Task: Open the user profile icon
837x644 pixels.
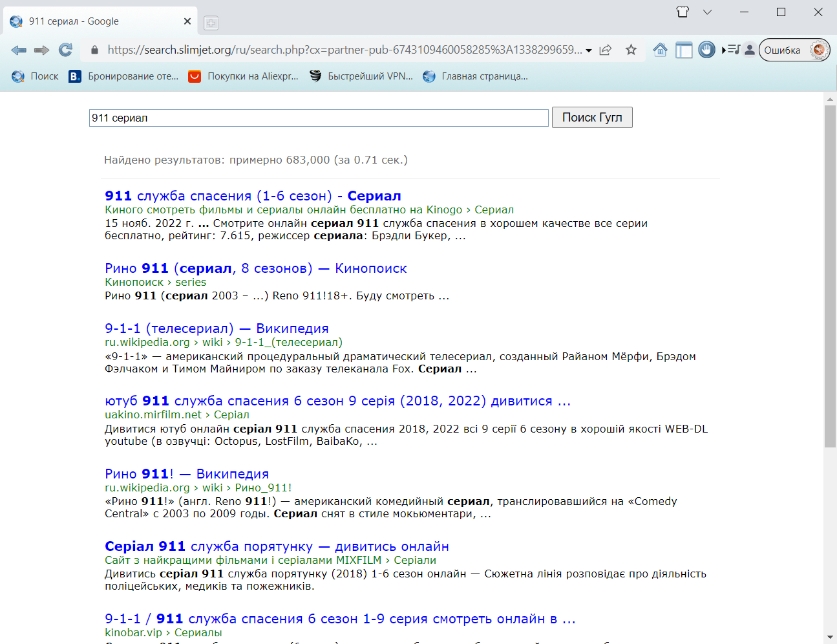Action: click(750, 50)
